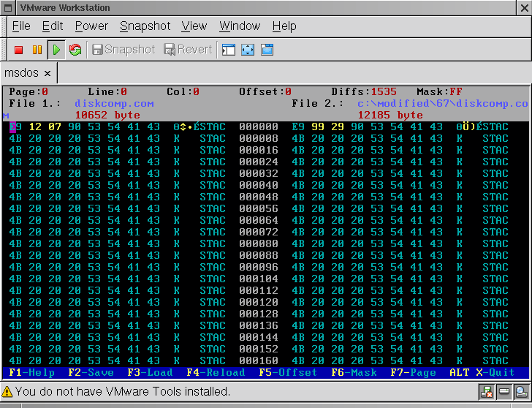
Task: Click the F2-Save label
Action: point(91,373)
